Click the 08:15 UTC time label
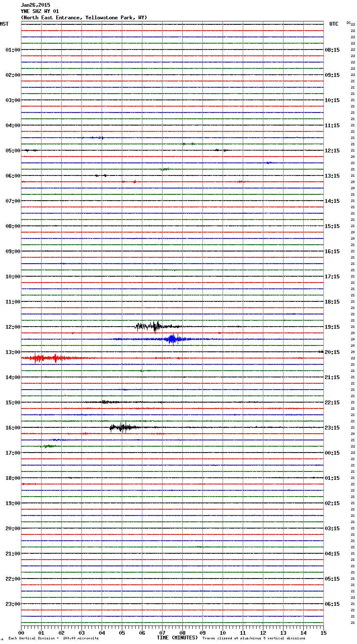 click(x=332, y=50)
